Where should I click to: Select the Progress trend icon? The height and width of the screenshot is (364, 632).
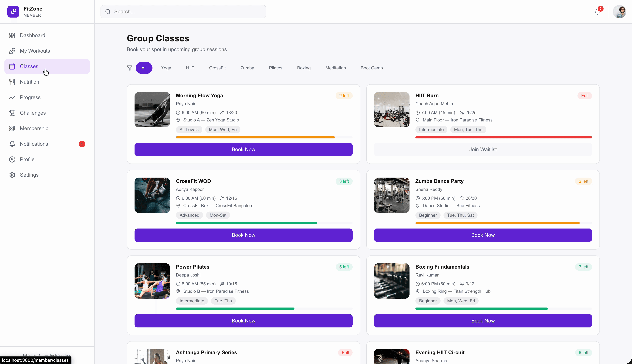[x=12, y=97]
